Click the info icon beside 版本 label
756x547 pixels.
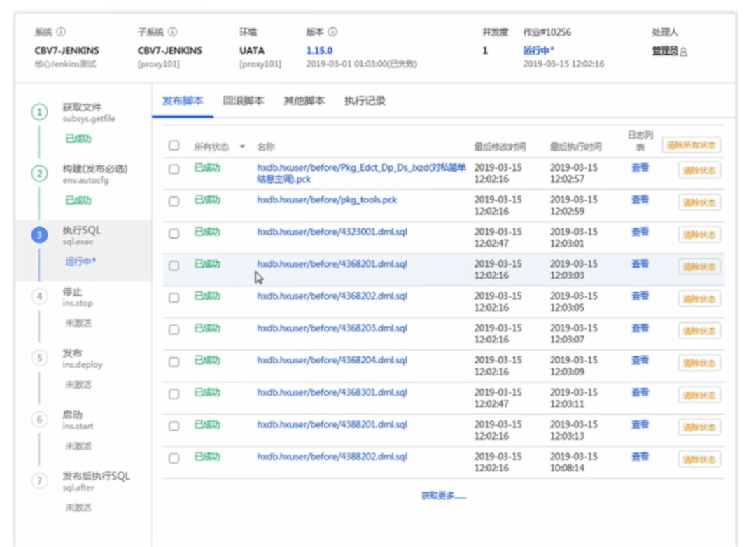point(332,32)
